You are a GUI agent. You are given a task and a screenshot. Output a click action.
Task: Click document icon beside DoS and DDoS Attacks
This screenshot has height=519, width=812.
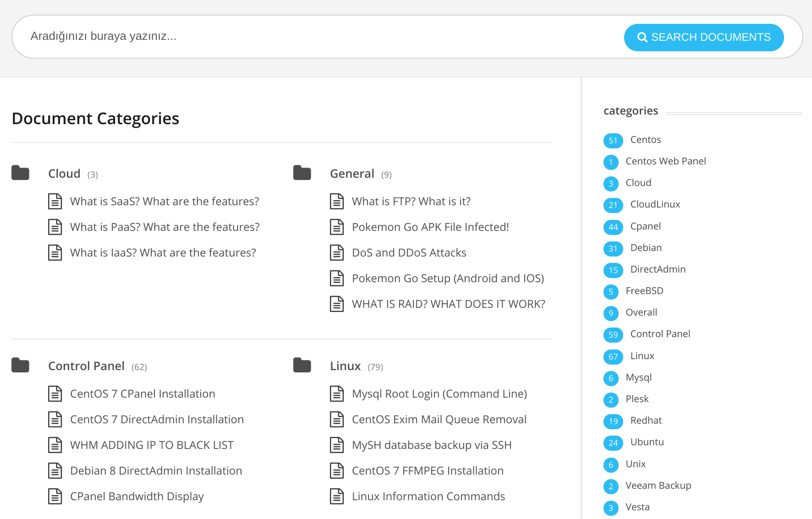click(337, 252)
